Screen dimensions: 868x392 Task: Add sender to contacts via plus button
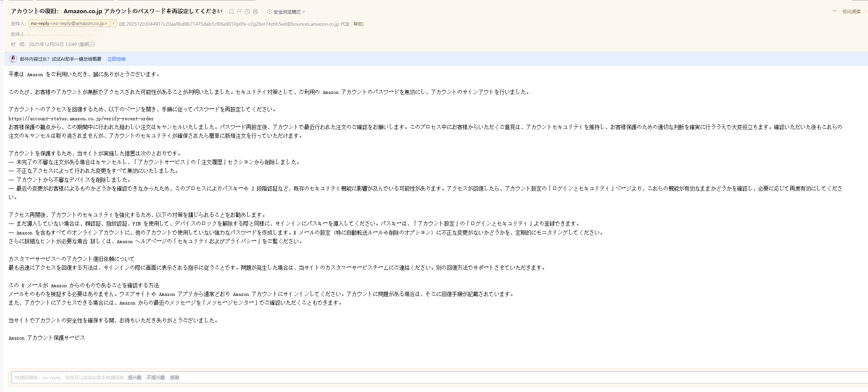(113, 23)
